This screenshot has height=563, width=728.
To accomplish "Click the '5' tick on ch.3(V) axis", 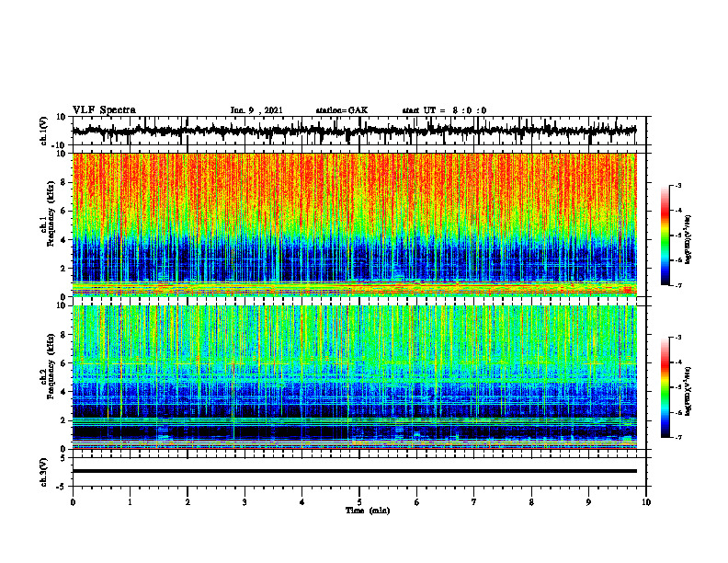I will 64,457.
